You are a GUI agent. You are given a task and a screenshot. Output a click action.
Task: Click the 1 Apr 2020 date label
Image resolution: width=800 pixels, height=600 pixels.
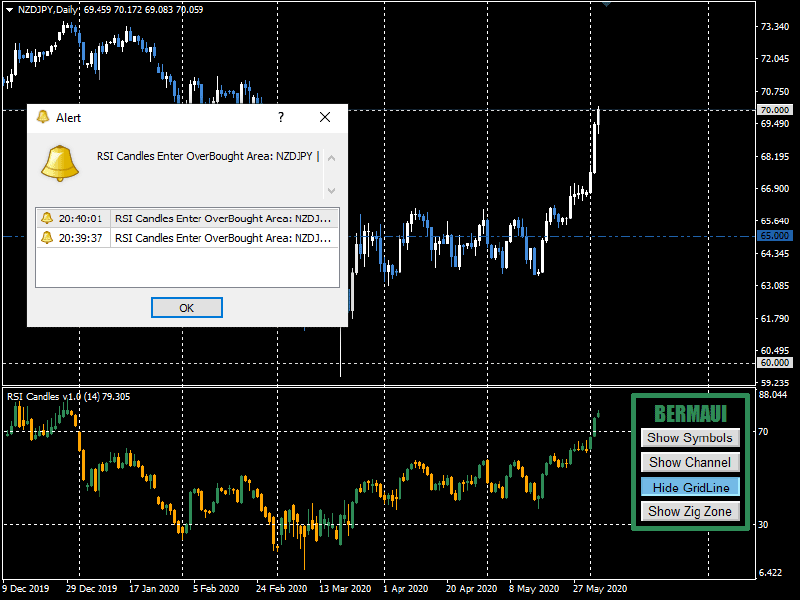pyautogui.click(x=405, y=588)
